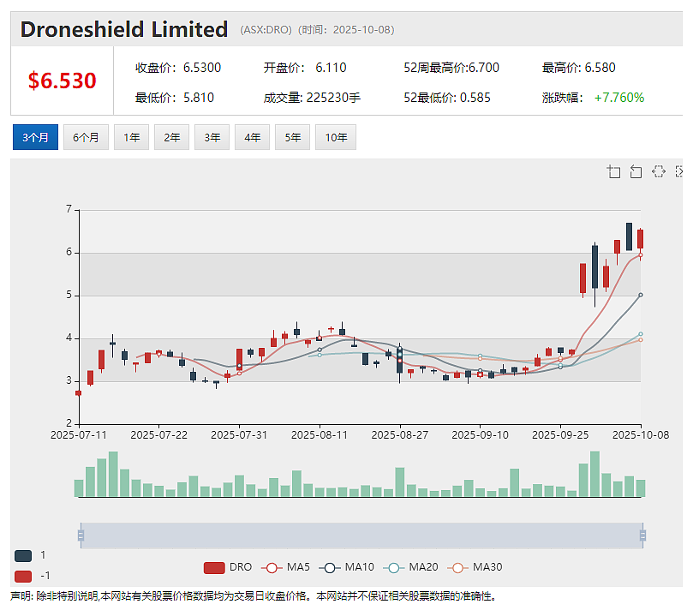Click the 2025-07-11 x-axis date label
Image resolution: width=693 pixels, height=616 pixels.
79,435
